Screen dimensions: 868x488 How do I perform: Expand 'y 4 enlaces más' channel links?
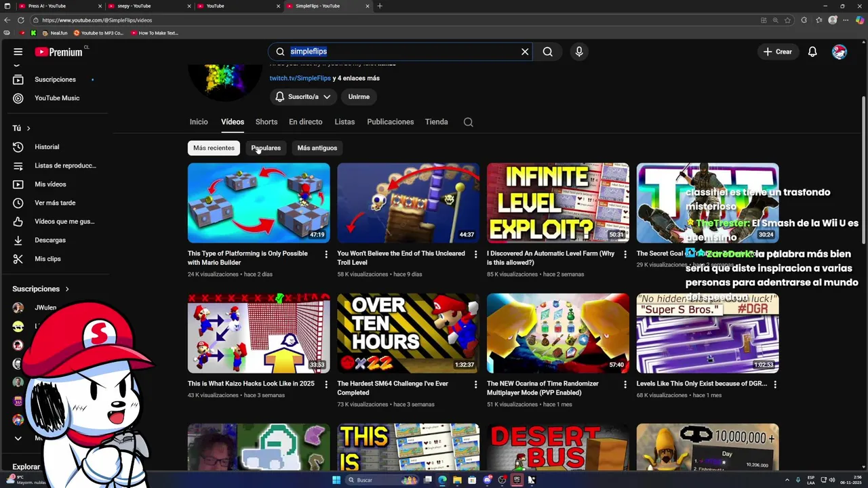(x=356, y=78)
